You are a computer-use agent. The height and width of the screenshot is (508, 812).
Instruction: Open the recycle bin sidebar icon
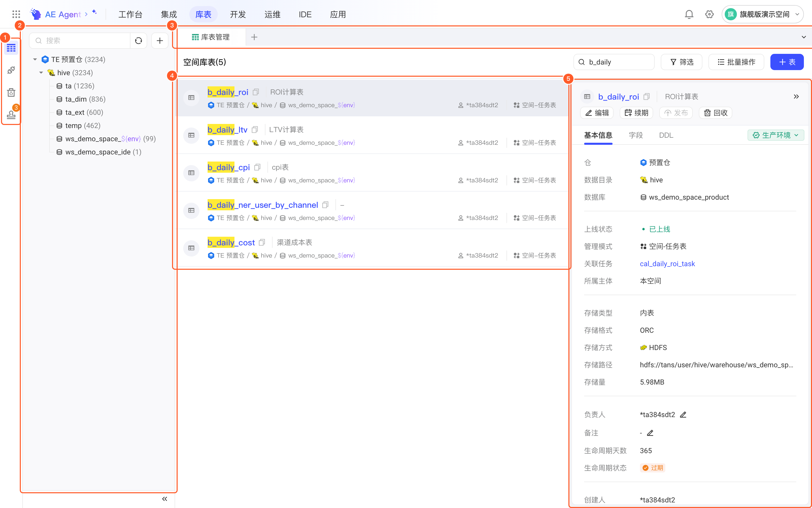(x=11, y=92)
